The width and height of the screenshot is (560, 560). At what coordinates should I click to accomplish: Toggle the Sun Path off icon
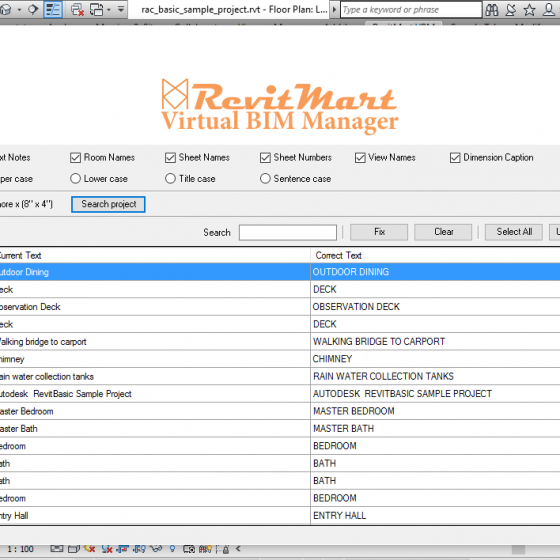(89, 549)
